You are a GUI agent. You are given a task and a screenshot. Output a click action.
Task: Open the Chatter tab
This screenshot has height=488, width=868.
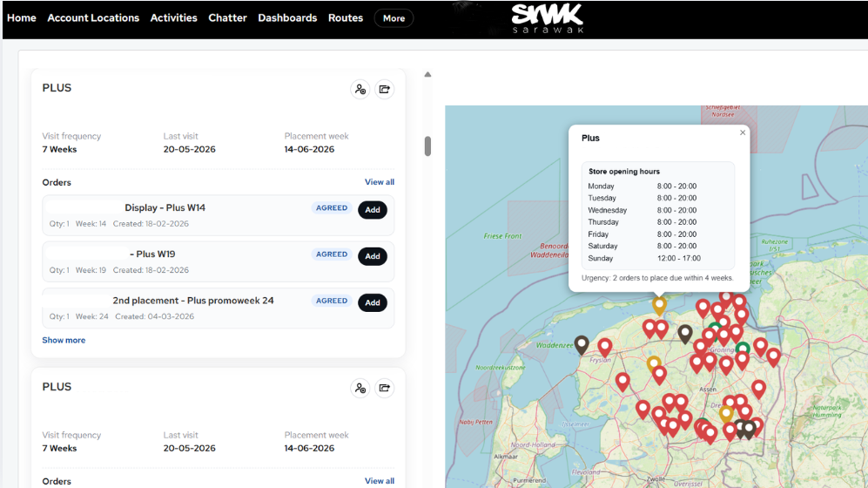tap(227, 17)
